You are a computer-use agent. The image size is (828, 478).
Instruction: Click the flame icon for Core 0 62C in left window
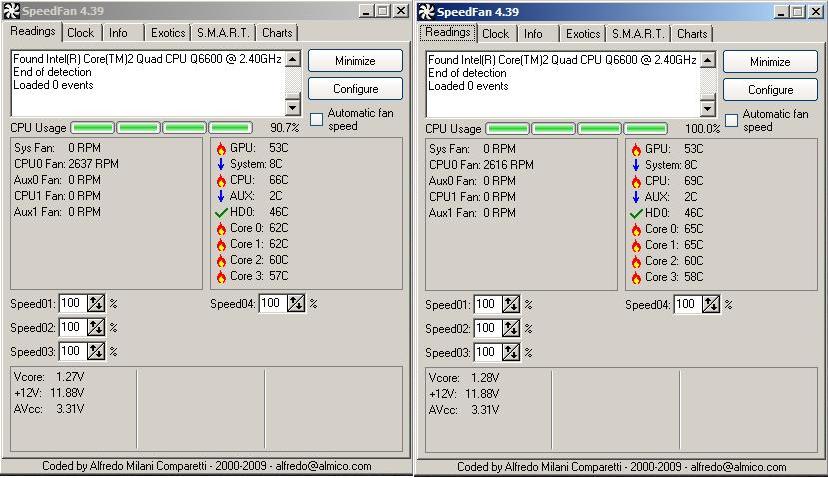[221, 229]
